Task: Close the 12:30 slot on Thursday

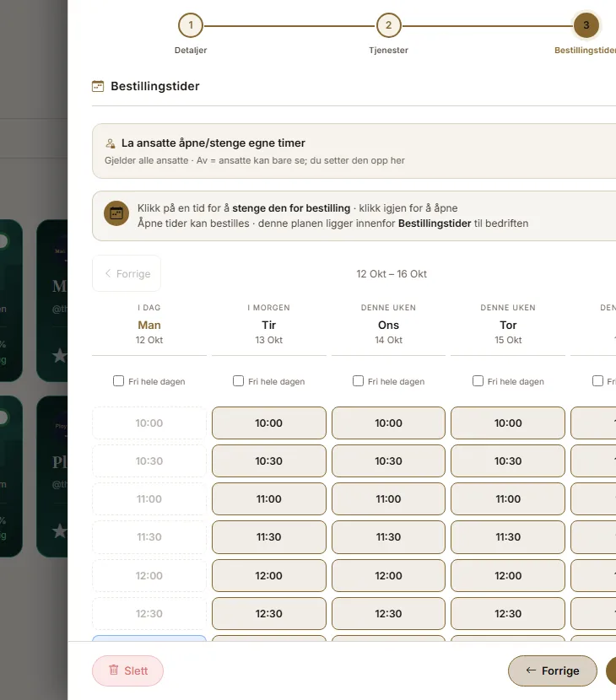Action: (x=508, y=613)
